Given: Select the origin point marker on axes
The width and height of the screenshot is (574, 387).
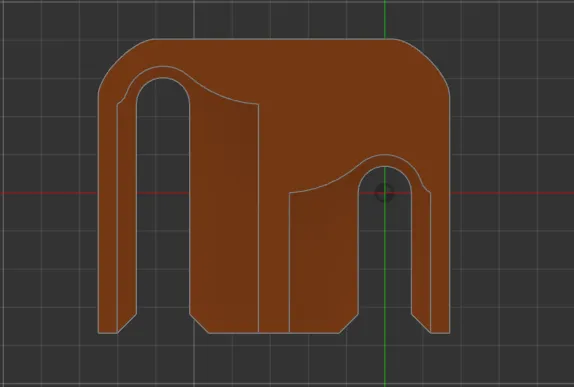Looking at the screenshot, I should pos(384,192).
